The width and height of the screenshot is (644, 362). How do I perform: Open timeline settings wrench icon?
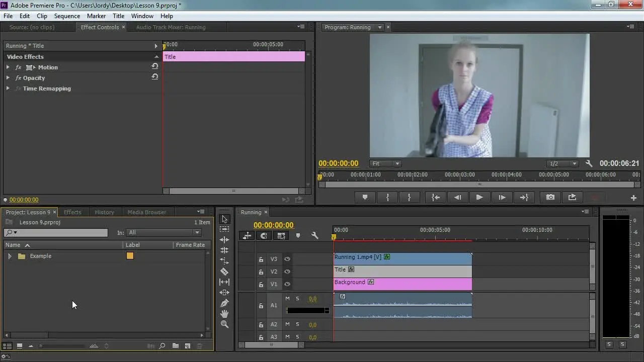click(x=315, y=235)
